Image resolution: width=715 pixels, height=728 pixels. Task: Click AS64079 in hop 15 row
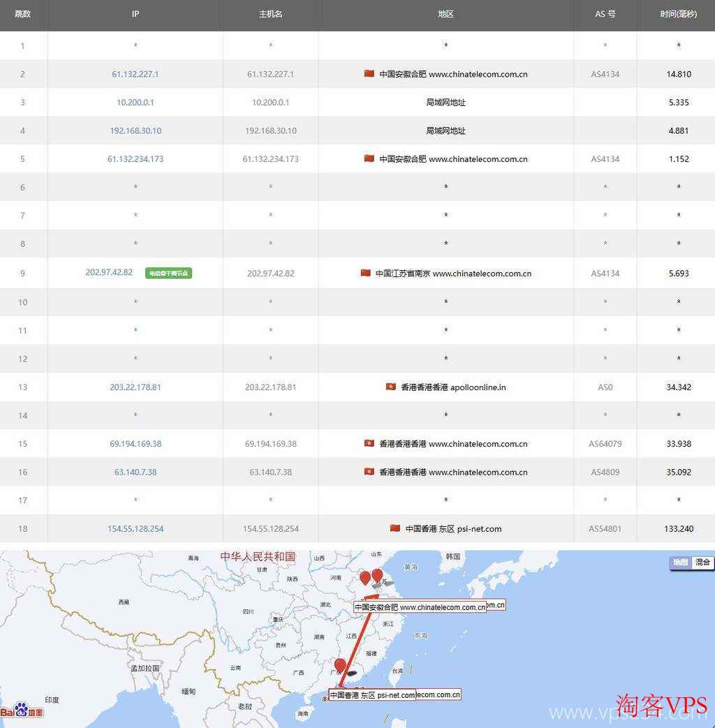pyautogui.click(x=605, y=443)
